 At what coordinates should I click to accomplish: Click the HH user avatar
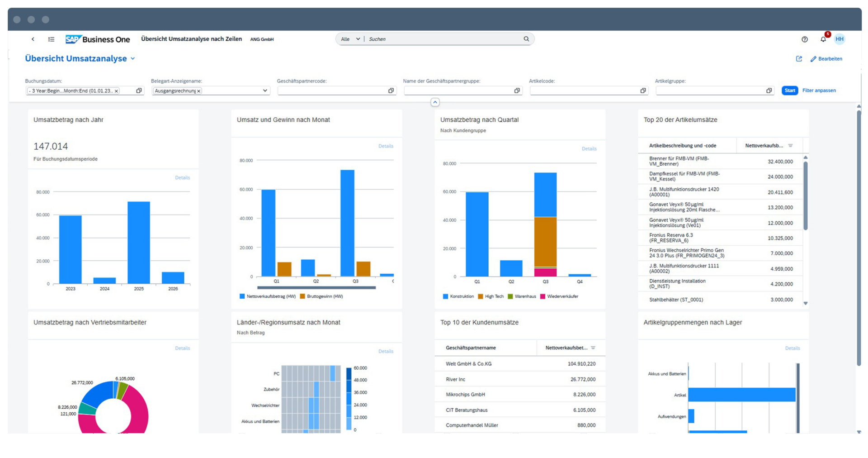tap(840, 39)
